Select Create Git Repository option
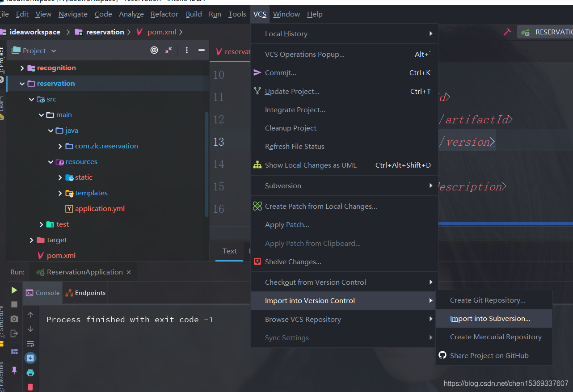Screen dimensions: 573x392 coord(494,300)
